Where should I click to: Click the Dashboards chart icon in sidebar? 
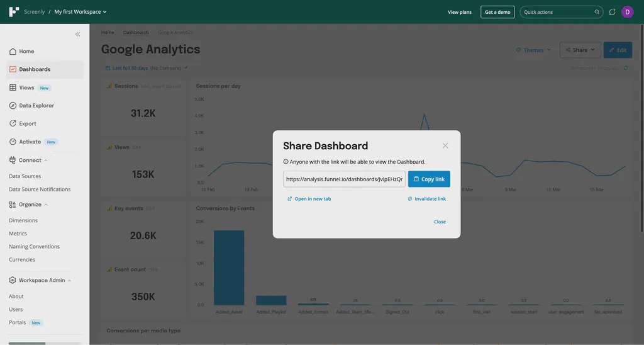(x=13, y=69)
